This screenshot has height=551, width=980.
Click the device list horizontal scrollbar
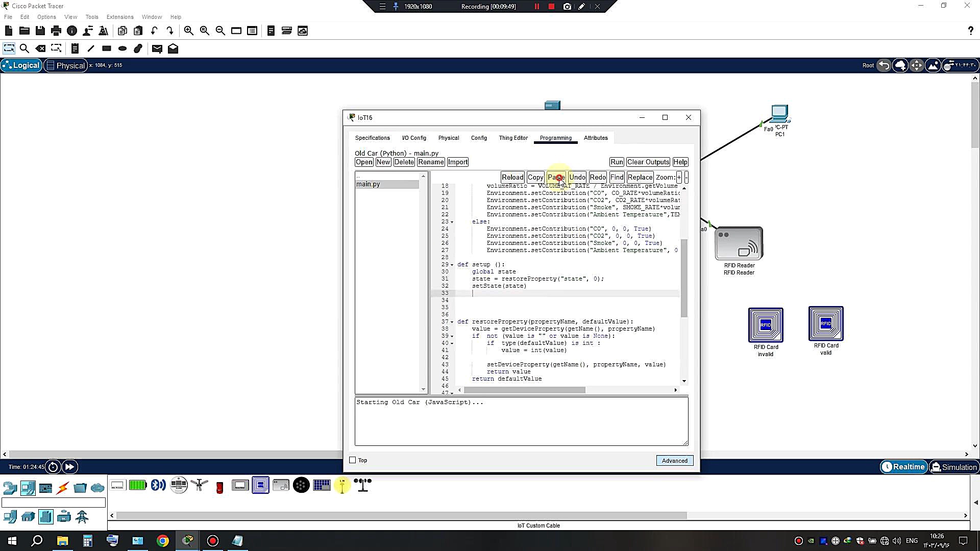pyautogui.click(x=401, y=515)
